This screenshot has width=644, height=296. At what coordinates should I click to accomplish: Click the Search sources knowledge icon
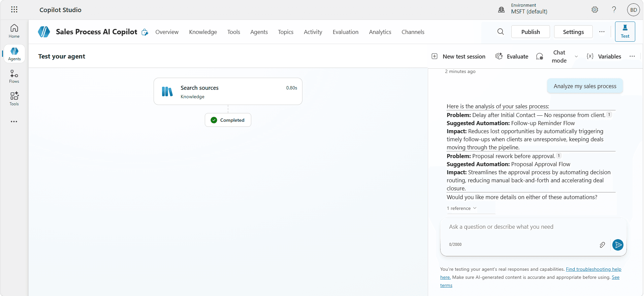click(167, 91)
